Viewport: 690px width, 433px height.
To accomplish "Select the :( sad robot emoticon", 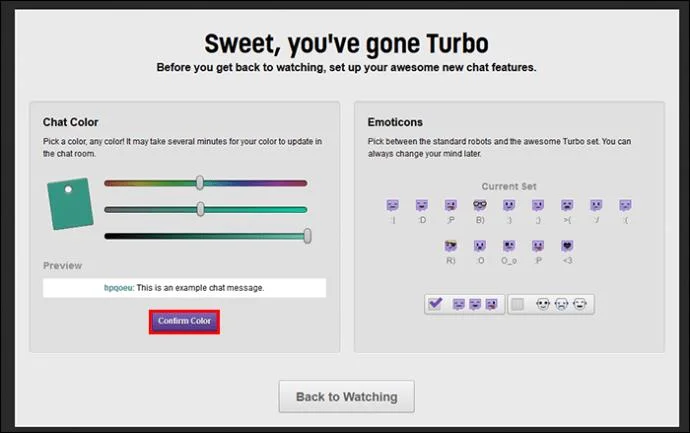I will [x=625, y=205].
